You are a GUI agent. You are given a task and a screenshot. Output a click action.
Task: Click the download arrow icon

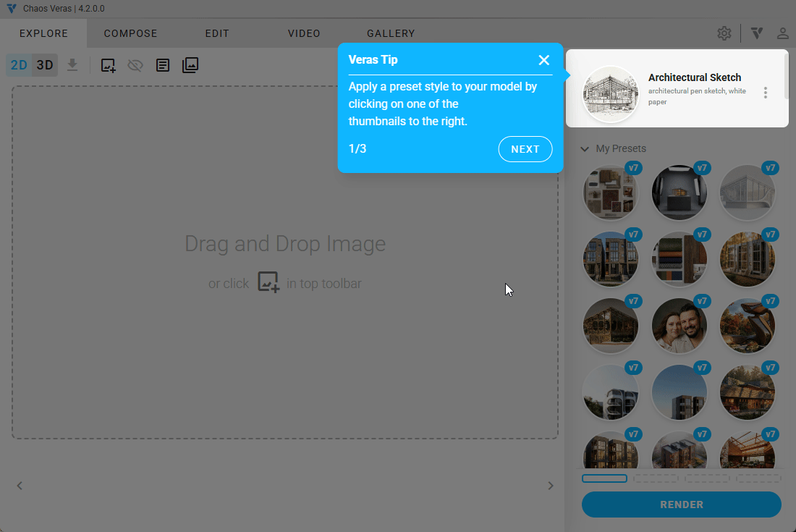pos(72,65)
